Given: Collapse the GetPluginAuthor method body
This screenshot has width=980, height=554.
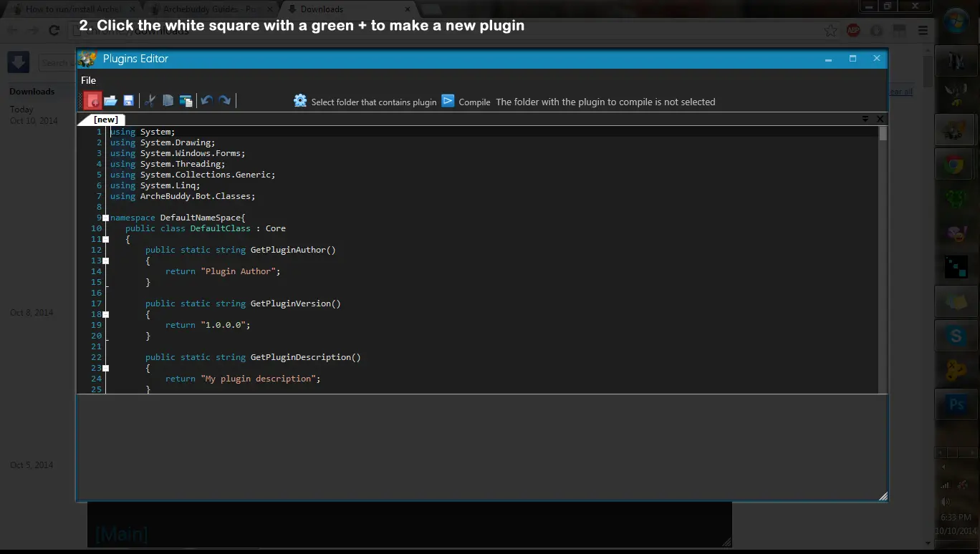Looking at the screenshot, I should click(x=106, y=261).
